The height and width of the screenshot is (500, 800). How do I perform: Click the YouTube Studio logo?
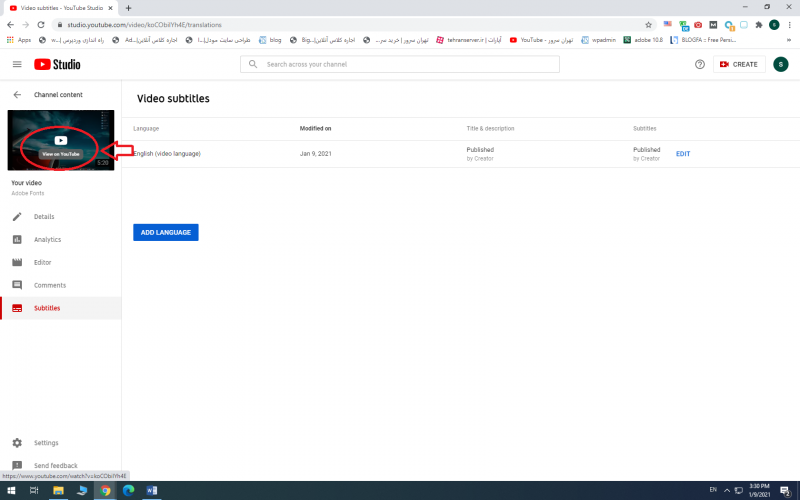coord(57,64)
